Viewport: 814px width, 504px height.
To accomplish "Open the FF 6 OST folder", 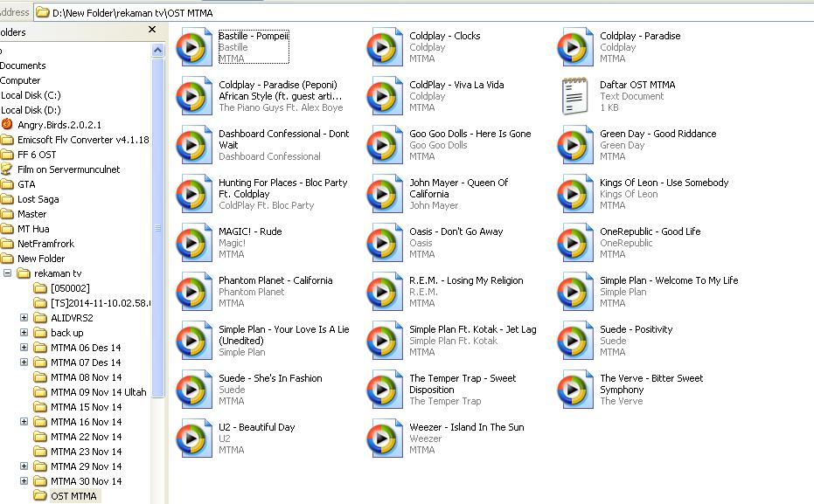I will (x=29, y=155).
